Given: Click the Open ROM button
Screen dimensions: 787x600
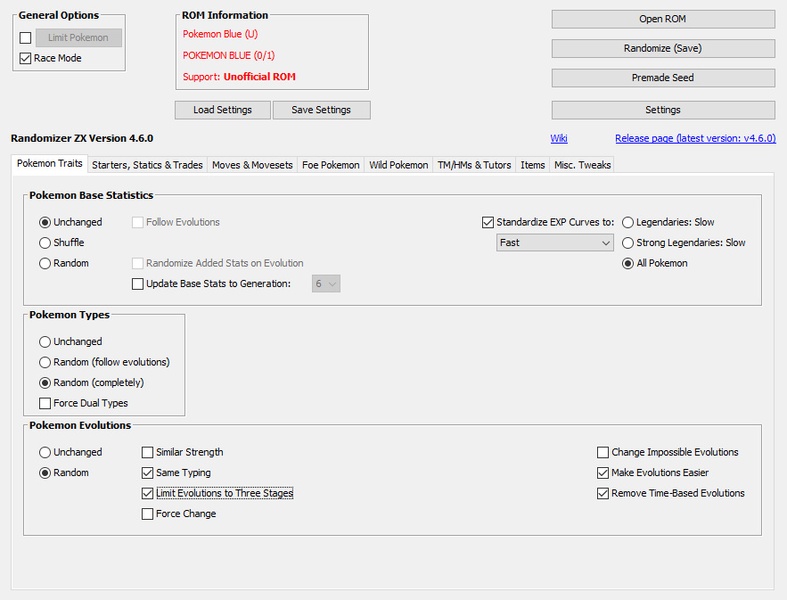Looking at the screenshot, I should (663, 19).
